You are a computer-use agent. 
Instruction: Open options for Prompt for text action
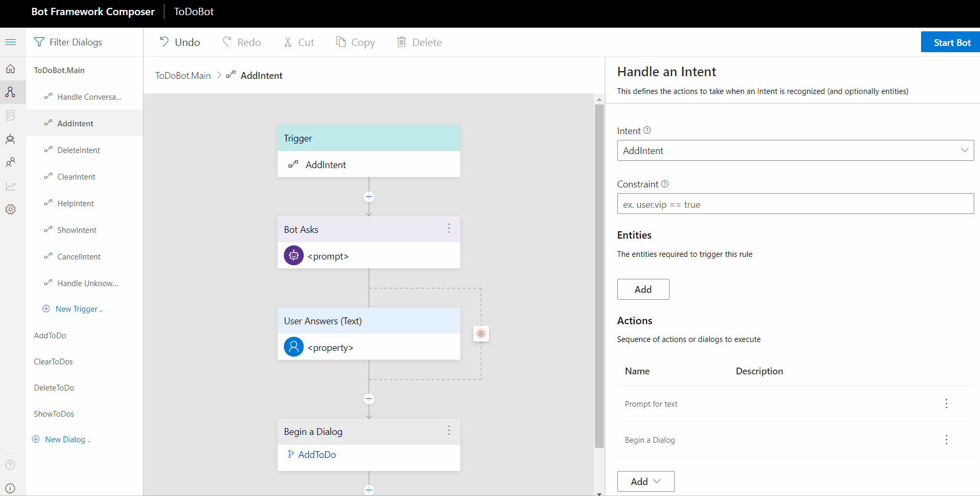pyautogui.click(x=947, y=404)
